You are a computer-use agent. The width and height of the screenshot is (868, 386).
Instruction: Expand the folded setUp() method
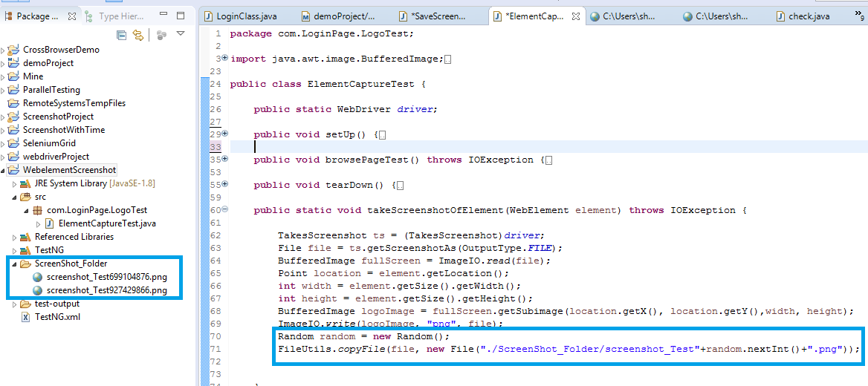(224, 134)
